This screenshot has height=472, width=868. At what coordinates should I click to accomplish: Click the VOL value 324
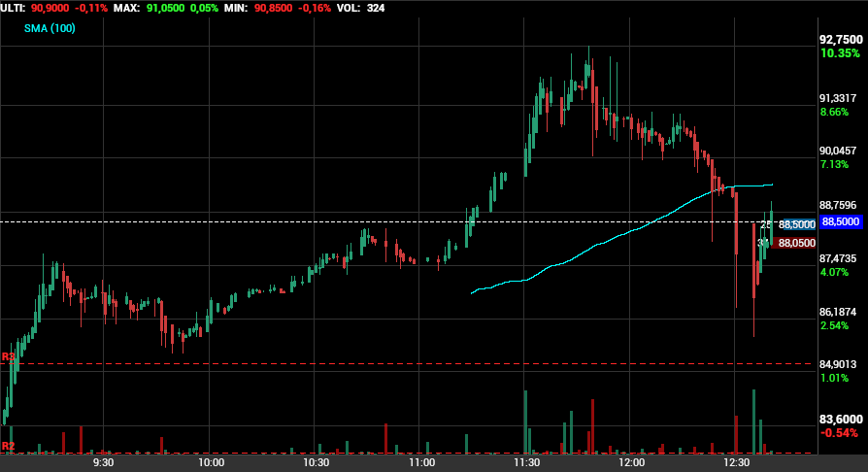pyautogui.click(x=376, y=9)
